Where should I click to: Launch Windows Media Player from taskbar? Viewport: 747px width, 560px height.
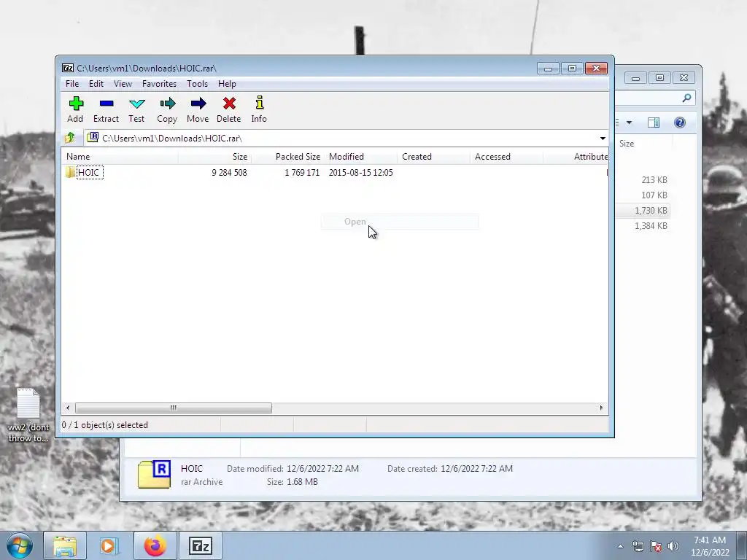pos(109,546)
